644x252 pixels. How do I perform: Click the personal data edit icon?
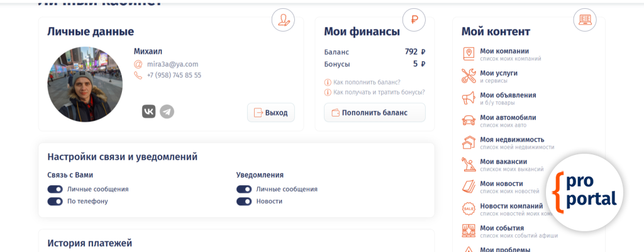point(283,20)
